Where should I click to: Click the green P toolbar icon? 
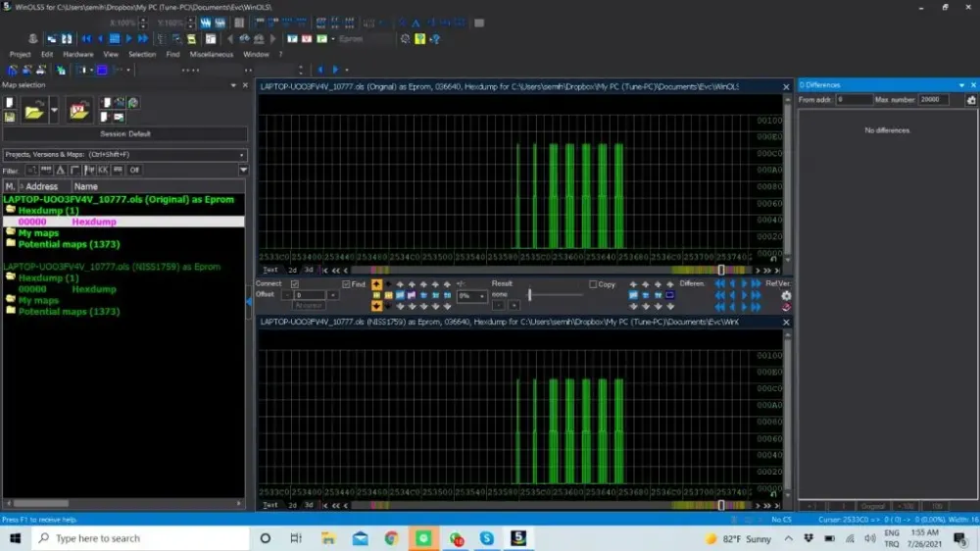coord(321,39)
